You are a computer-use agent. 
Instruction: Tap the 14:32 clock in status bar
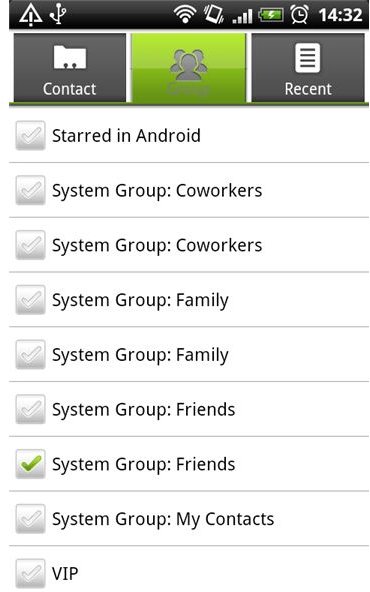click(340, 15)
